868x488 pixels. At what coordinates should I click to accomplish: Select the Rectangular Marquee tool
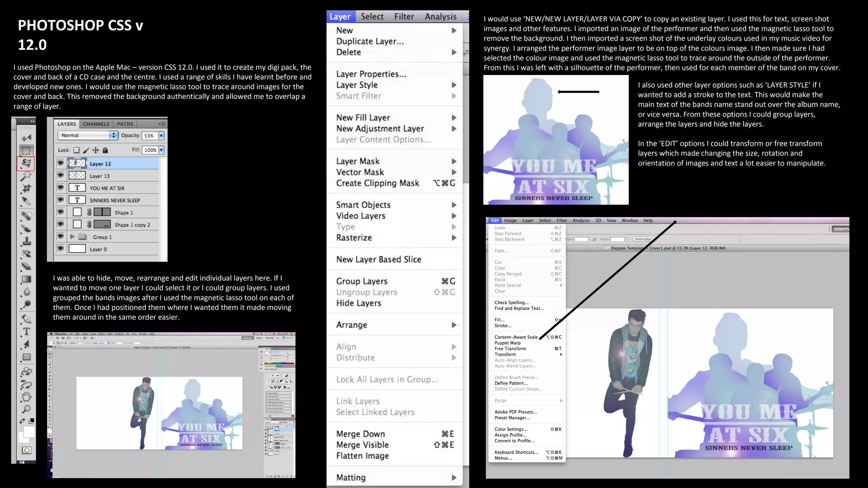[26, 150]
